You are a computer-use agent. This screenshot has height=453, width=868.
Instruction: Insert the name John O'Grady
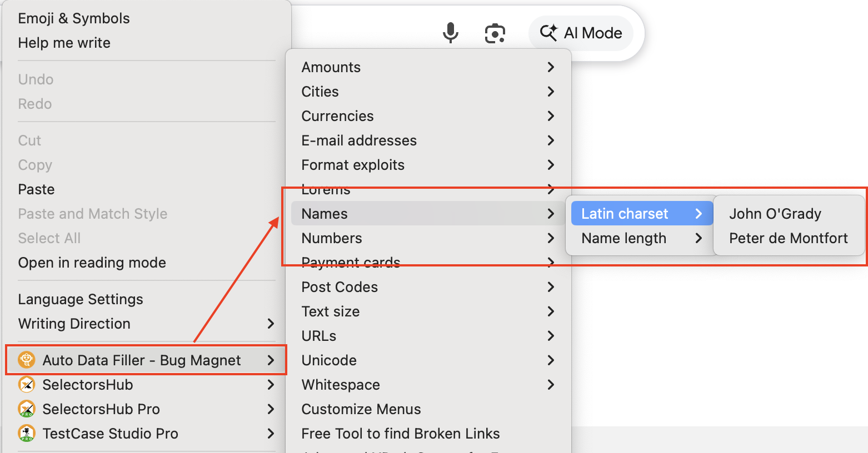pyautogui.click(x=775, y=214)
